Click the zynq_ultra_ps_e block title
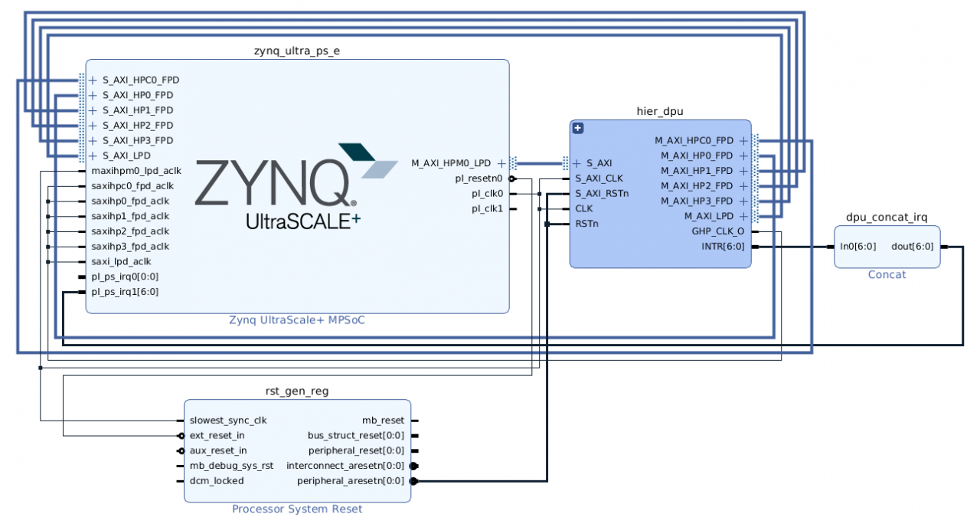Image resolution: width=980 pixels, height=527 pixels. point(297,51)
